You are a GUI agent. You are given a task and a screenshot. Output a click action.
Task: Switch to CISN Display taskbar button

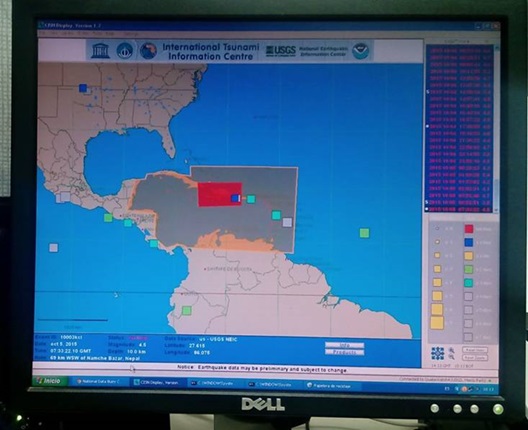158,383
